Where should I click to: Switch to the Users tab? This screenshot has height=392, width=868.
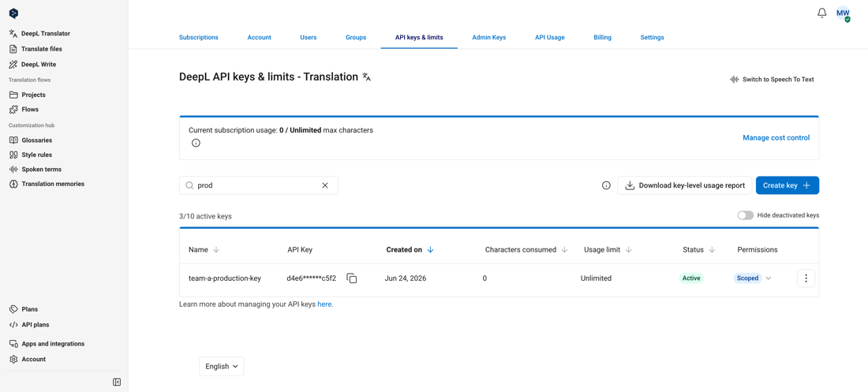[309, 38]
